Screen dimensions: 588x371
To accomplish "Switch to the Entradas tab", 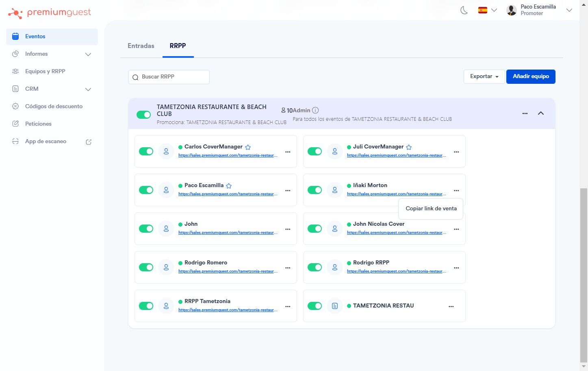I will 141,46.
